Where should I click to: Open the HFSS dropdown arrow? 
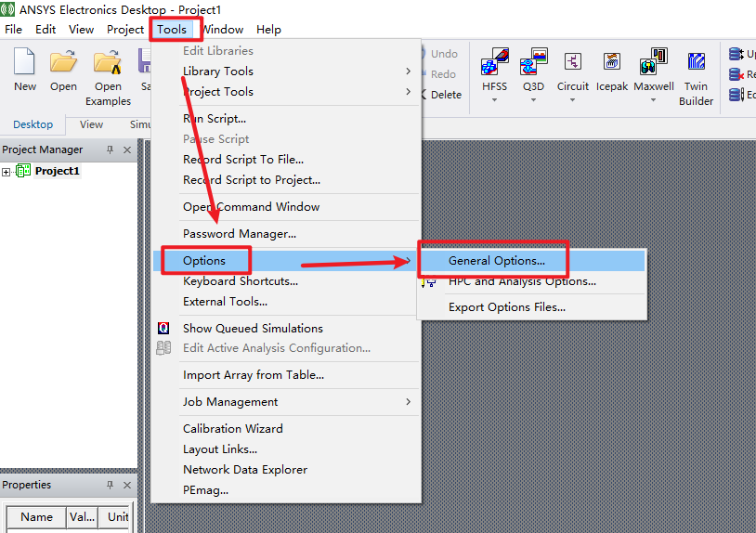point(495,100)
